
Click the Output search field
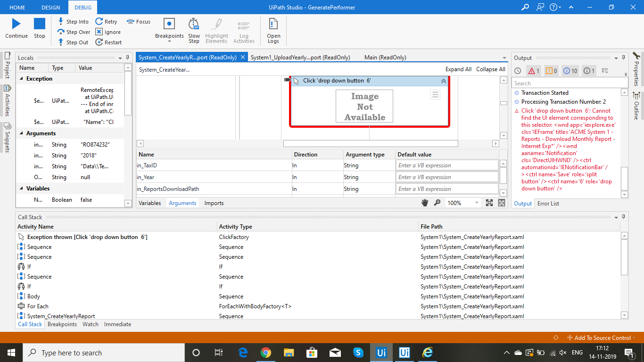tap(570, 83)
